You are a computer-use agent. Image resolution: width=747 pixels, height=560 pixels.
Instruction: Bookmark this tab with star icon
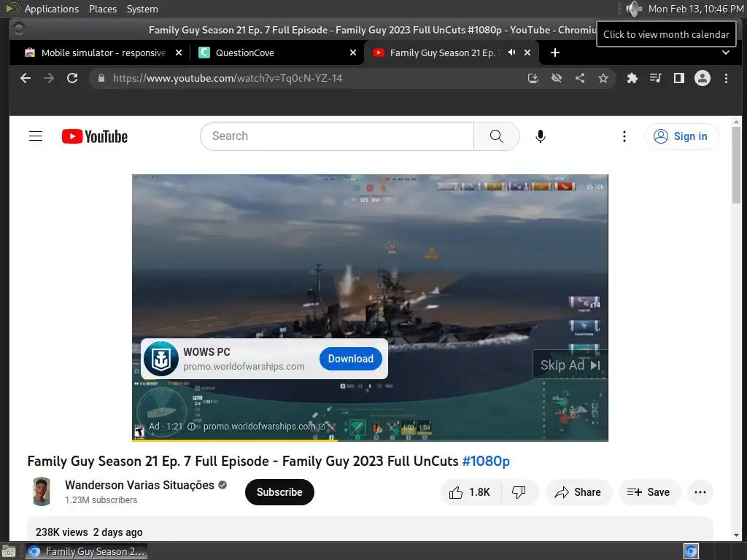pos(603,78)
